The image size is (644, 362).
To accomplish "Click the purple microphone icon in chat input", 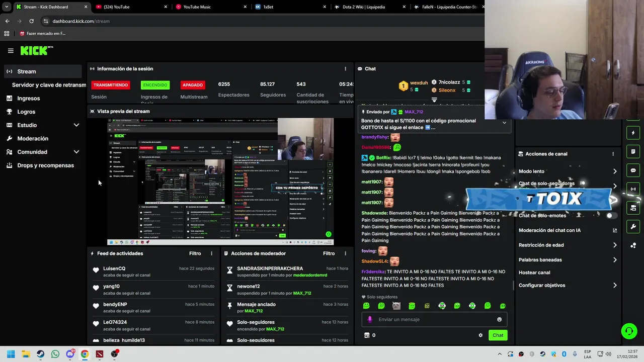I will (x=370, y=319).
